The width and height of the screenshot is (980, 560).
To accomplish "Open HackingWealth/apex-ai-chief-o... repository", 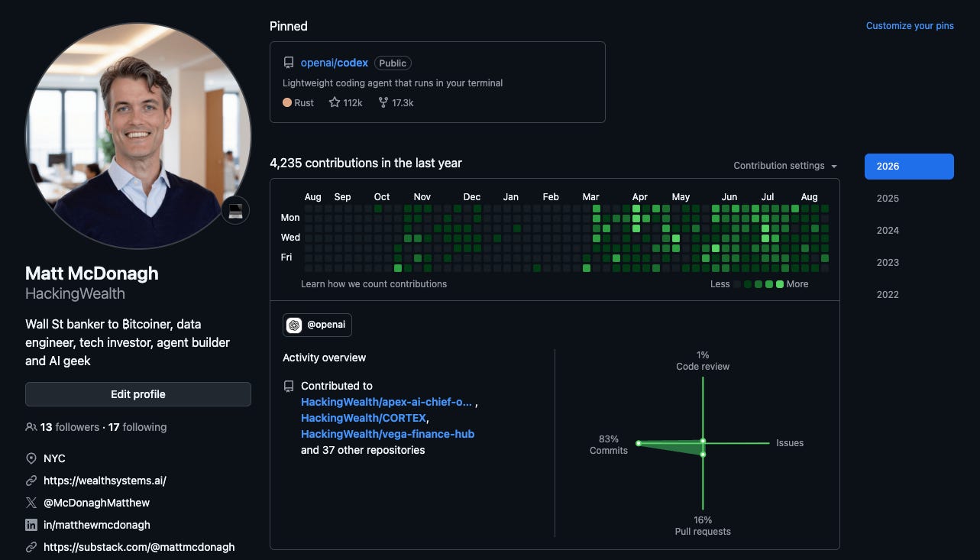I will coord(387,402).
